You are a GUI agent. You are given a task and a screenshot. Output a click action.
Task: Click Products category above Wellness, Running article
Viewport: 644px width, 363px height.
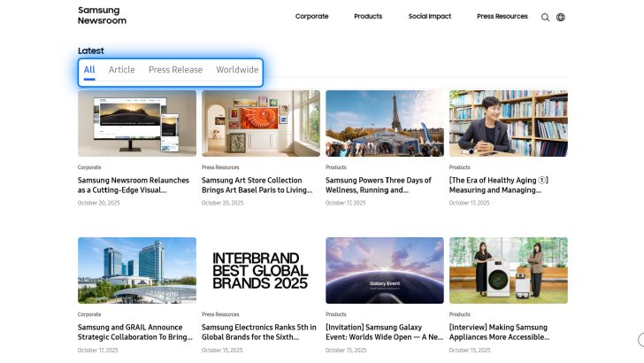336,167
